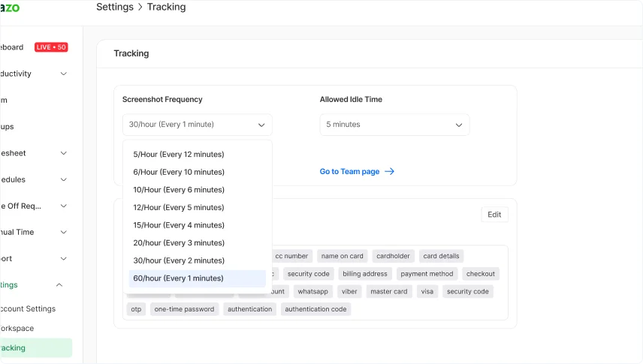Expand the Productivity sidebar chevron
The width and height of the screenshot is (643, 364).
pos(63,74)
